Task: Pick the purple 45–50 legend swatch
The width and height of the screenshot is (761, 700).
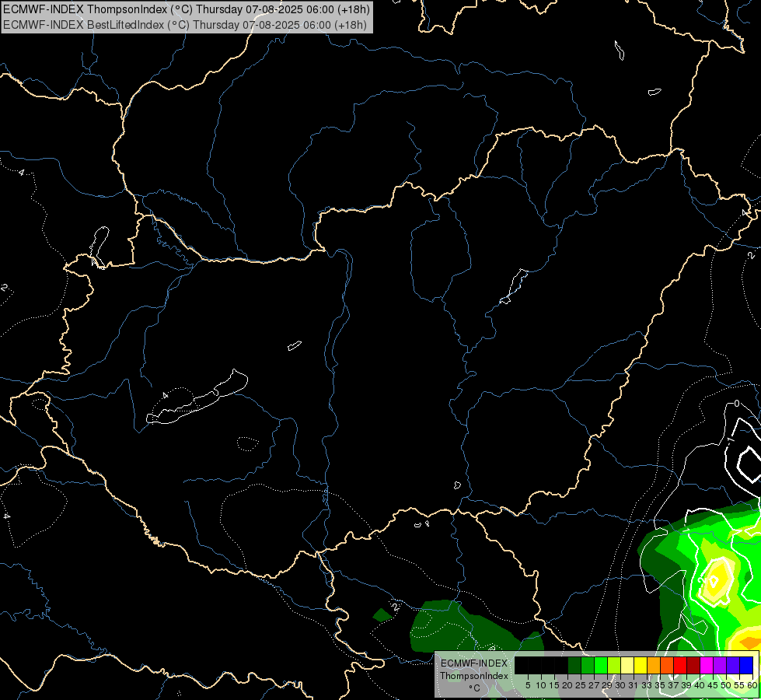Action: (x=720, y=665)
